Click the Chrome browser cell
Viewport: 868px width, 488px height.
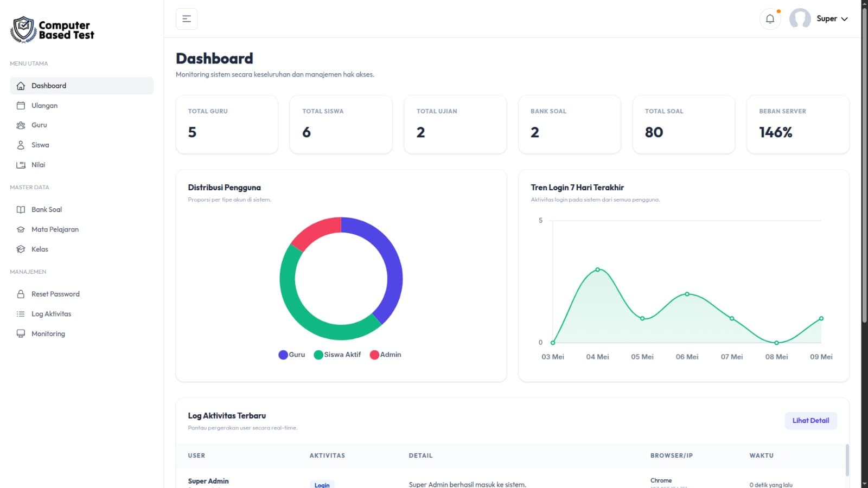pyautogui.click(x=661, y=480)
